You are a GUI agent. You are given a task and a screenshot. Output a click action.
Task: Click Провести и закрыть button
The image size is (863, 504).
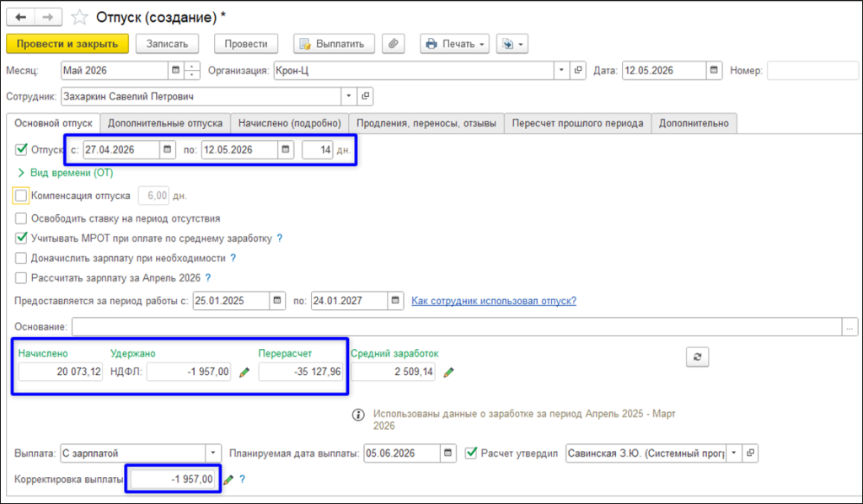click(67, 44)
